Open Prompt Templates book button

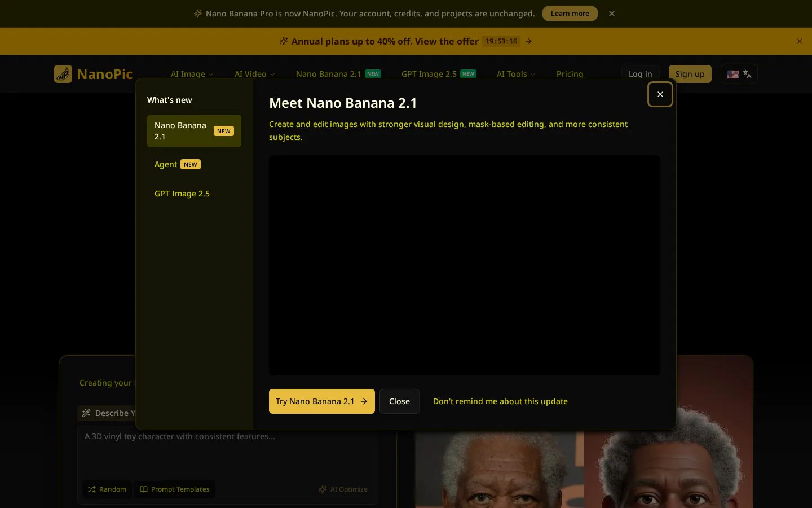(175, 489)
